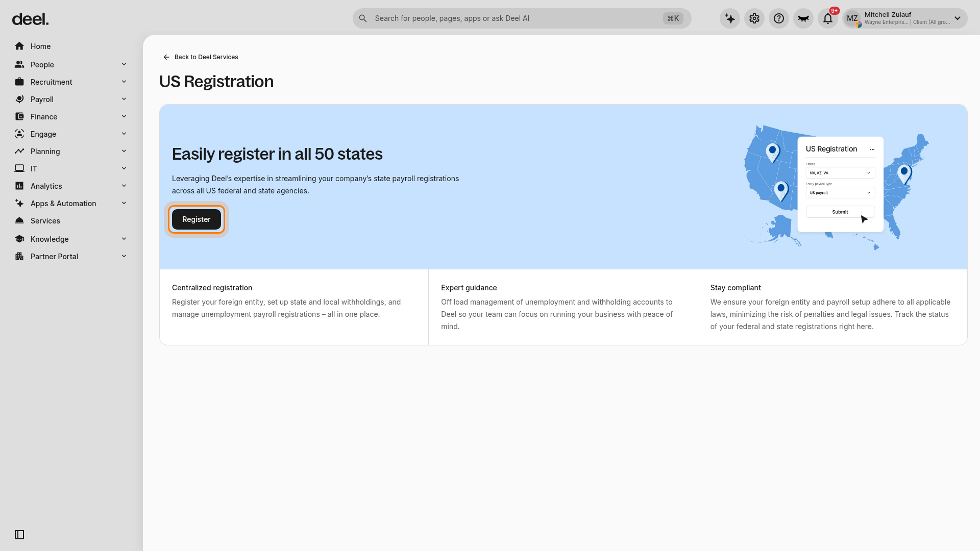Expand the Planning menu chevron
The width and height of the screenshot is (980, 551).
tap(124, 151)
